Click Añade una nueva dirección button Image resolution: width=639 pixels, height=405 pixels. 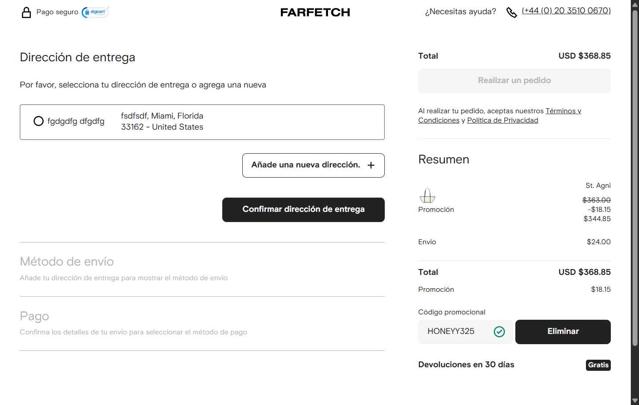coord(312,165)
